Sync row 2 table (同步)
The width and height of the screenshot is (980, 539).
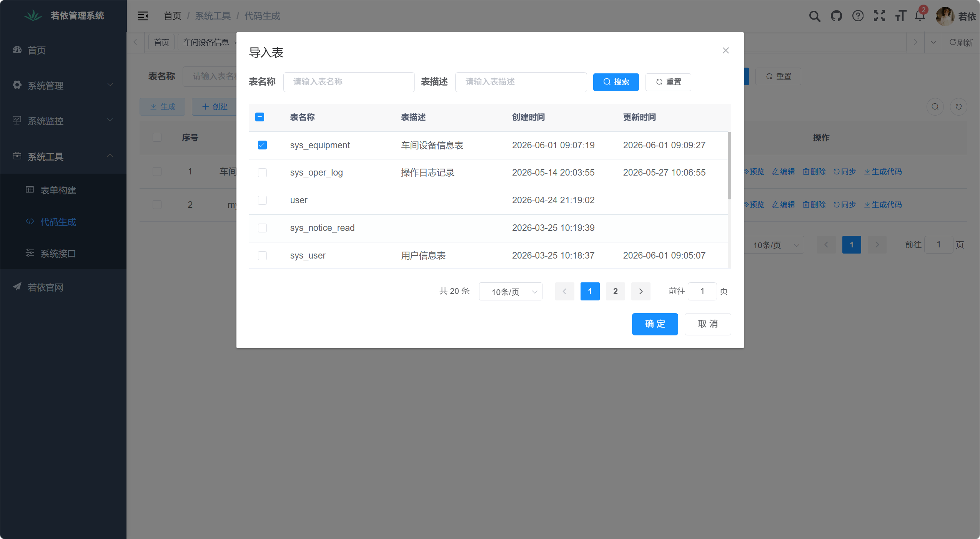pyautogui.click(x=844, y=205)
